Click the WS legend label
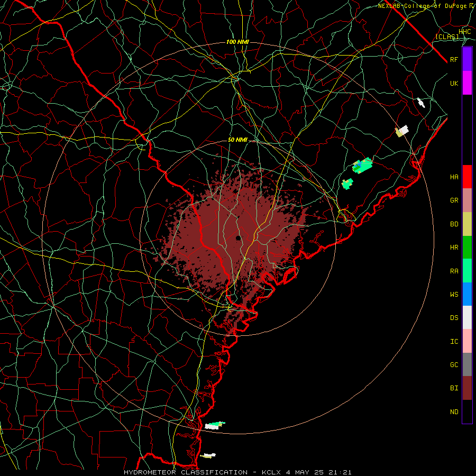The height and width of the screenshot is (476, 476). coord(454,295)
